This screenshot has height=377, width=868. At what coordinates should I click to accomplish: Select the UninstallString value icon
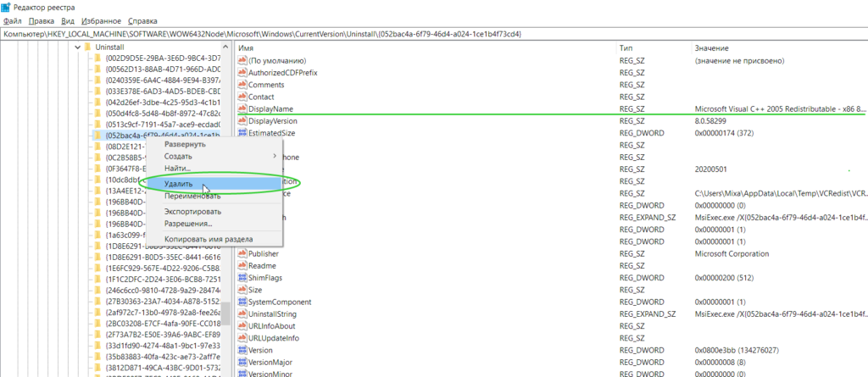coord(242,313)
